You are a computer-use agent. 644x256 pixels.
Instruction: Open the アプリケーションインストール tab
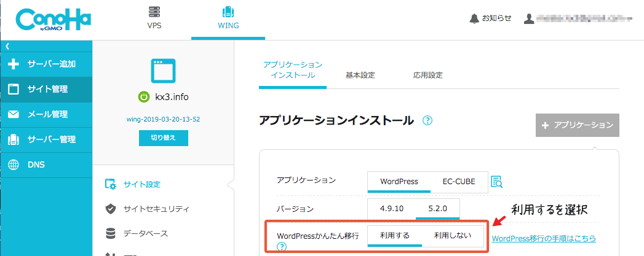tap(292, 70)
